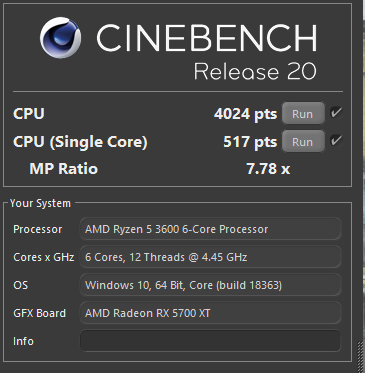The image size is (365, 373).
Task: Click the 517 pts single core score
Action: (x=250, y=142)
